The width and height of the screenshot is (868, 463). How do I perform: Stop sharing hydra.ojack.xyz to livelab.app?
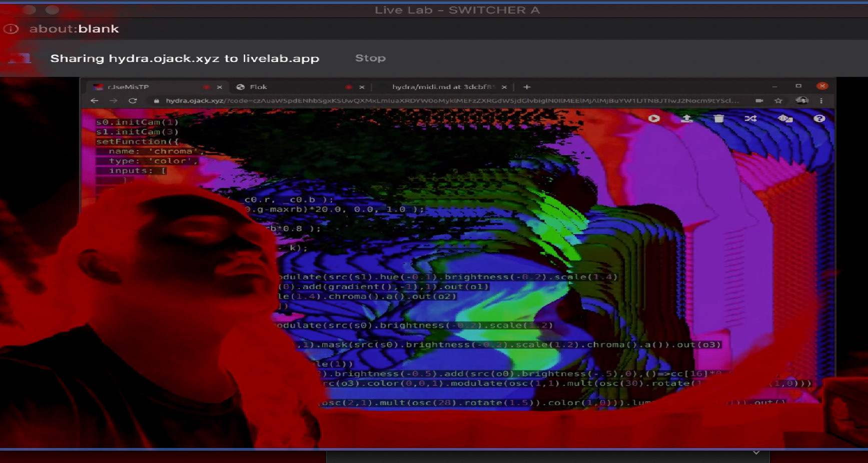pyautogui.click(x=370, y=58)
